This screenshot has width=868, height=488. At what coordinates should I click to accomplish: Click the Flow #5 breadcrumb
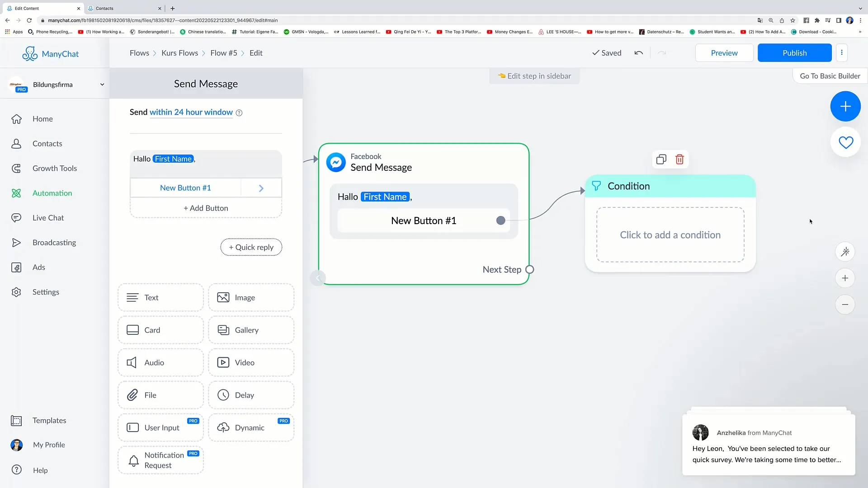coord(223,53)
